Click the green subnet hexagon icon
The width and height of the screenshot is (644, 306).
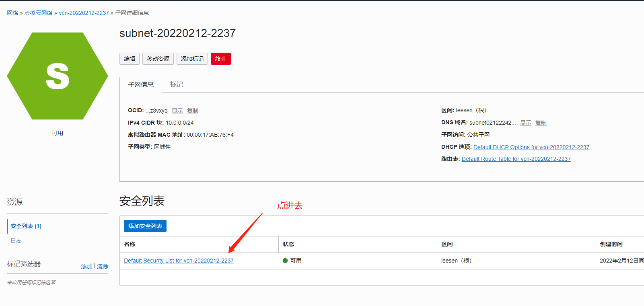click(58, 76)
